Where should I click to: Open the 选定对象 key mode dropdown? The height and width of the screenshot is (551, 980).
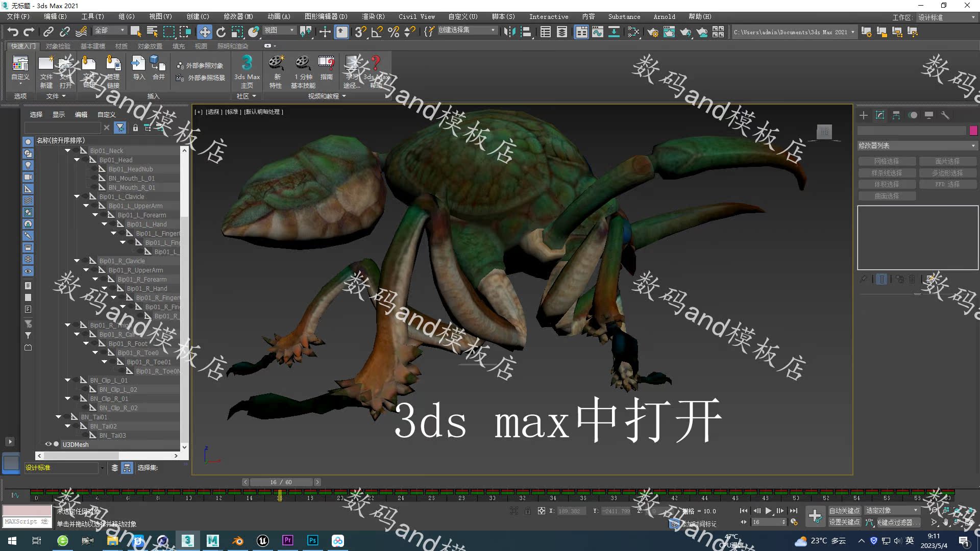[891, 511]
